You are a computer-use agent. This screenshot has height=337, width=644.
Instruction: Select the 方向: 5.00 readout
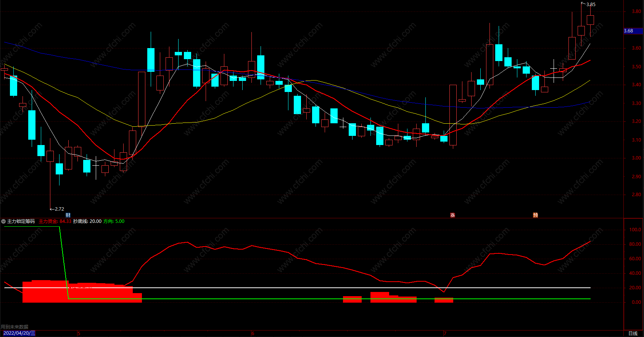114,221
